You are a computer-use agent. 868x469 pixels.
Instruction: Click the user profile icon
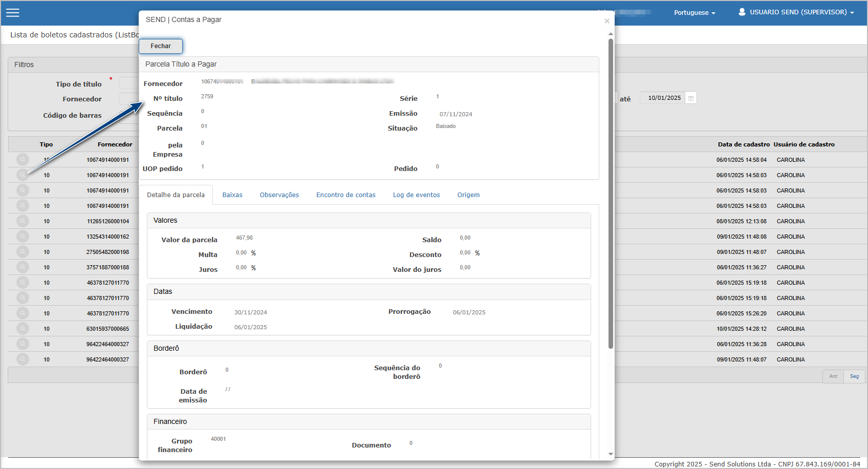coord(742,12)
